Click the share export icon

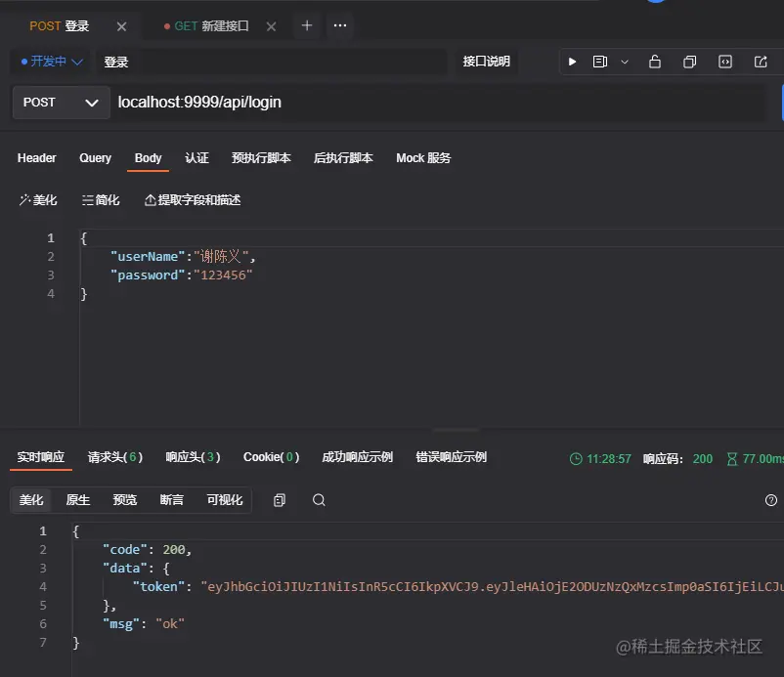tap(761, 62)
